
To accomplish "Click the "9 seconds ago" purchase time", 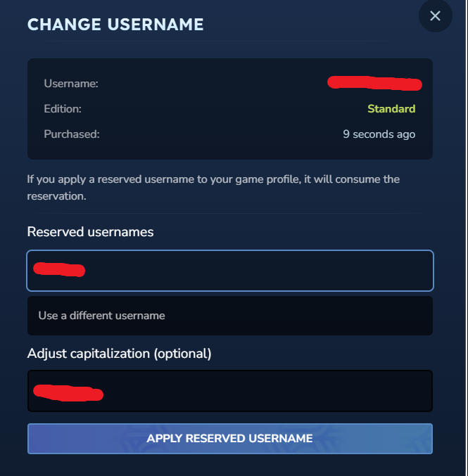I will 379,134.
